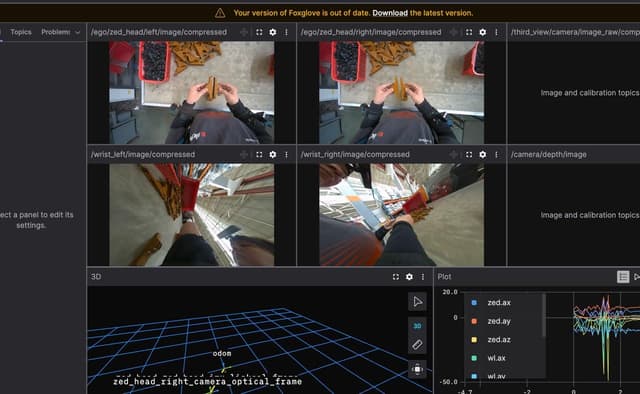640x394 pixels.
Task: Click the /wrist_left/image/compressed title
Action: pyautogui.click(x=143, y=154)
